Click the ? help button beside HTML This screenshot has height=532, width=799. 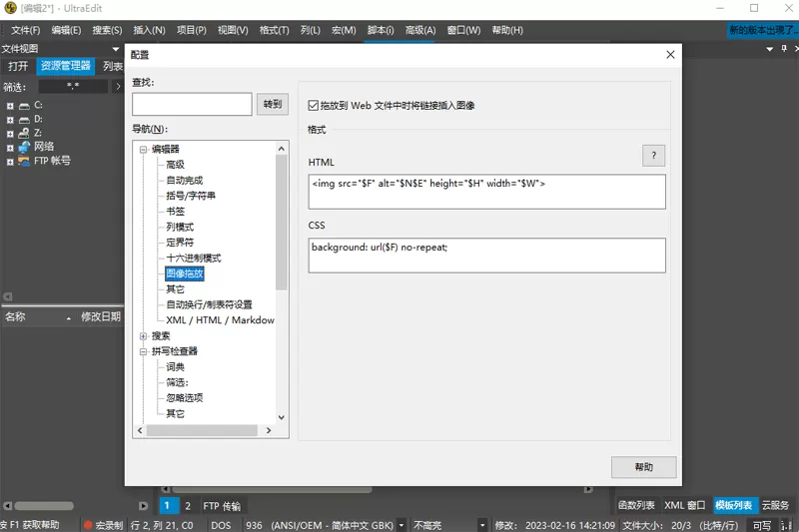pos(653,156)
